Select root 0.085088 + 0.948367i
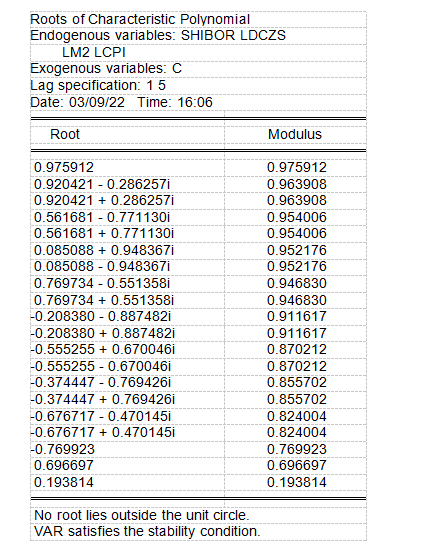 [x=104, y=250]
